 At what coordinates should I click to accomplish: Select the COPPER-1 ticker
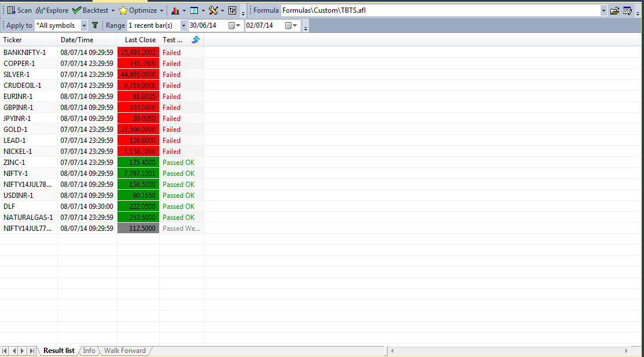19,64
